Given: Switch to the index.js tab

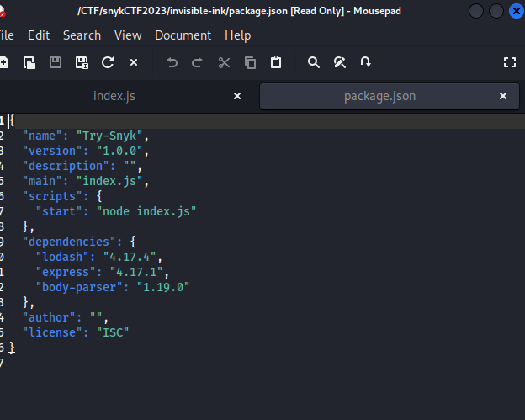Looking at the screenshot, I should (x=114, y=96).
